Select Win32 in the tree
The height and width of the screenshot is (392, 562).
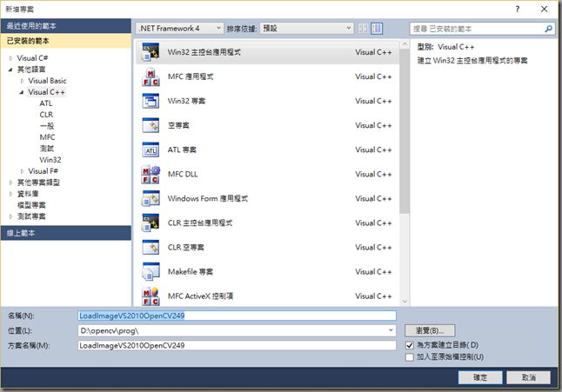[50, 160]
